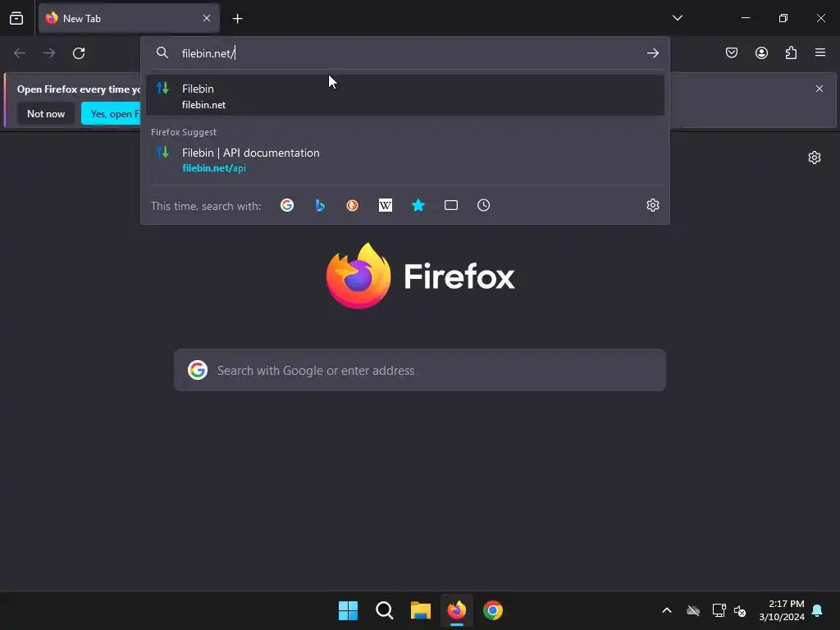The width and height of the screenshot is (840, 630).
Task: Search this time with Wikipedia
Action: tap(386, 205)
